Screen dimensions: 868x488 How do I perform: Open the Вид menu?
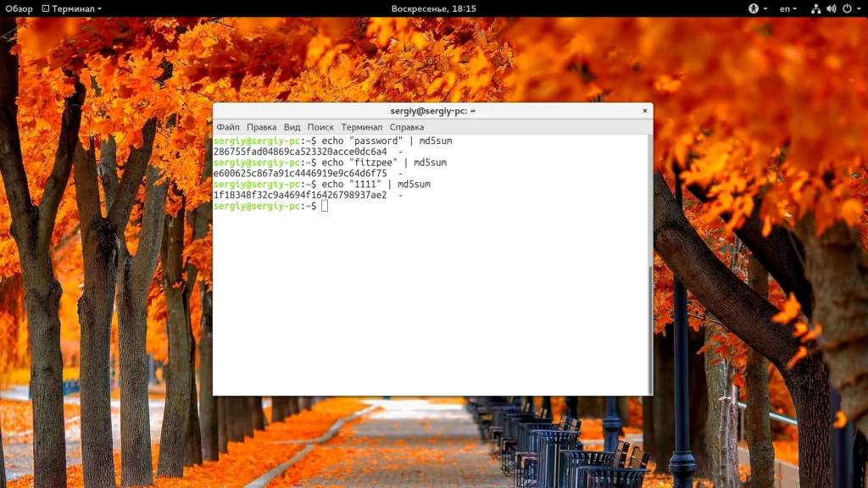click(292, 127)
